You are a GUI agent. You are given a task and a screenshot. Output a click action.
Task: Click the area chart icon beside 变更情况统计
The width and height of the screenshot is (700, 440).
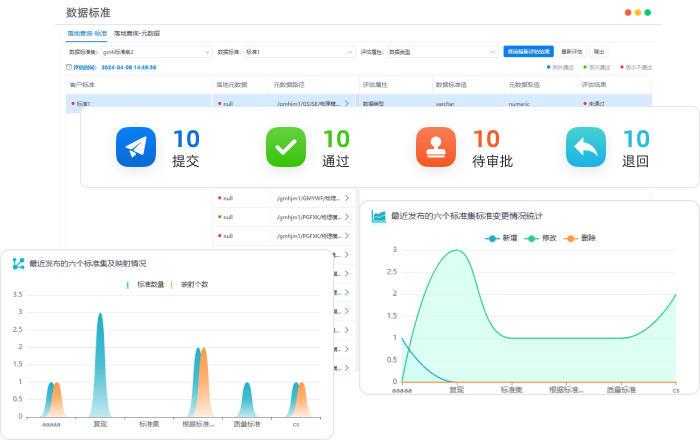click(379, 216)
